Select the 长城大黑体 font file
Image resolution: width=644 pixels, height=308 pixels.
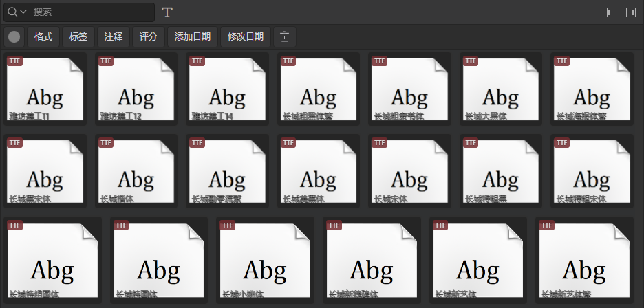coord(500,89)
